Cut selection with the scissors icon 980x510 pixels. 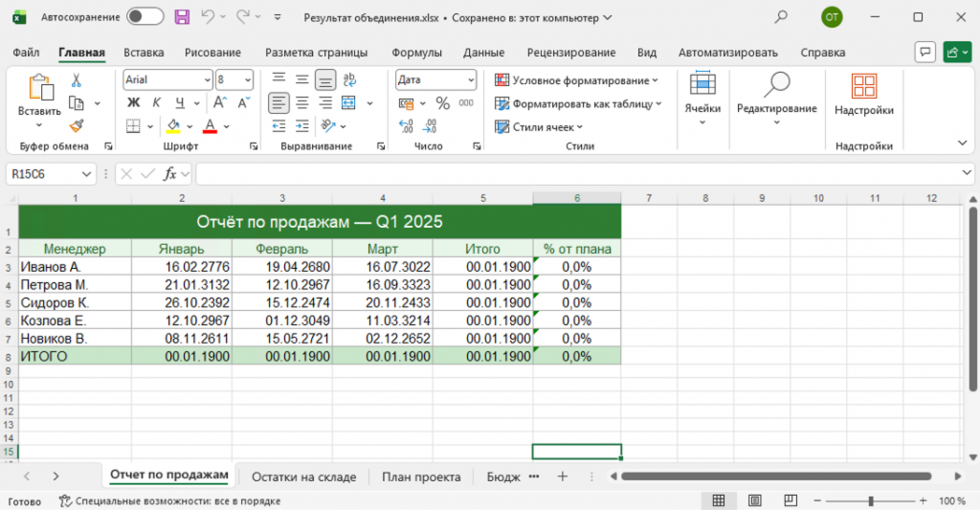77,80
